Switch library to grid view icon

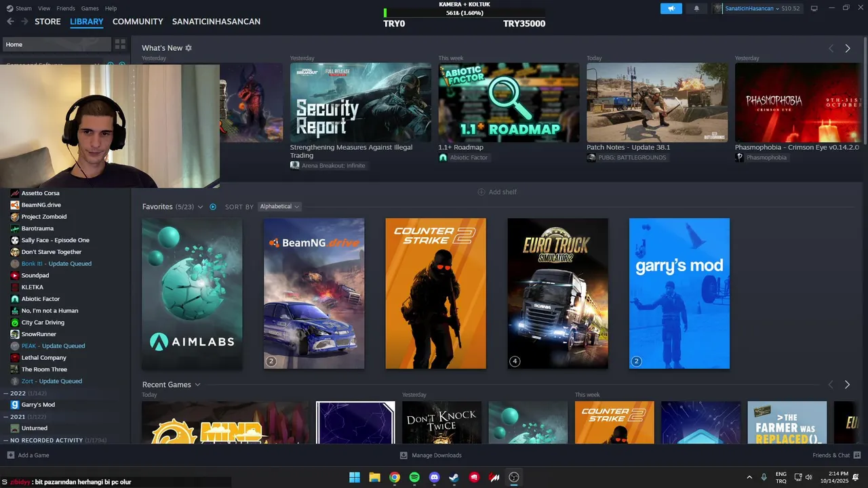click(120, 44)
